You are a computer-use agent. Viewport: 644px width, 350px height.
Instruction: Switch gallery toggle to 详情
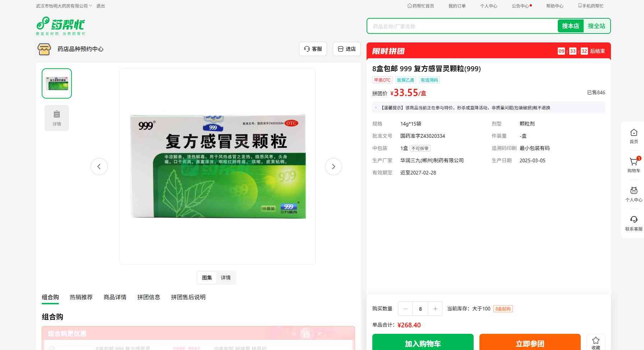tap(226, 278)
